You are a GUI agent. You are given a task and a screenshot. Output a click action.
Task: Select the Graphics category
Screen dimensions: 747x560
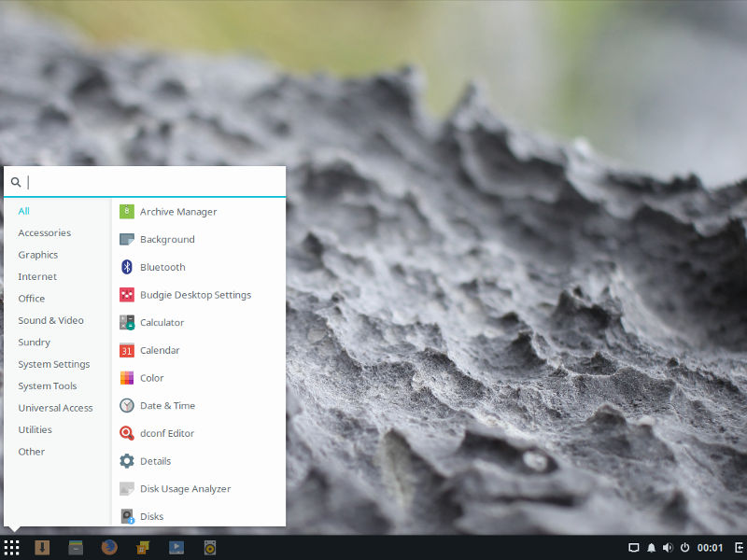(x=38, y=254)
